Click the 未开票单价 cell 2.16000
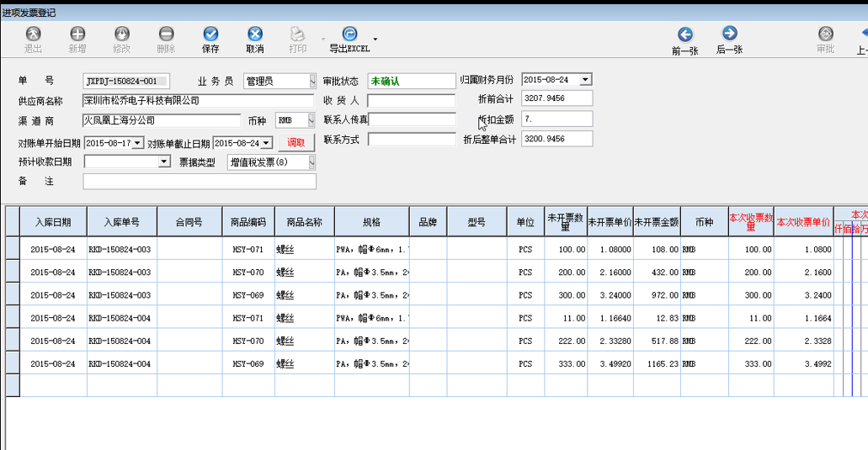 [610, 272]
